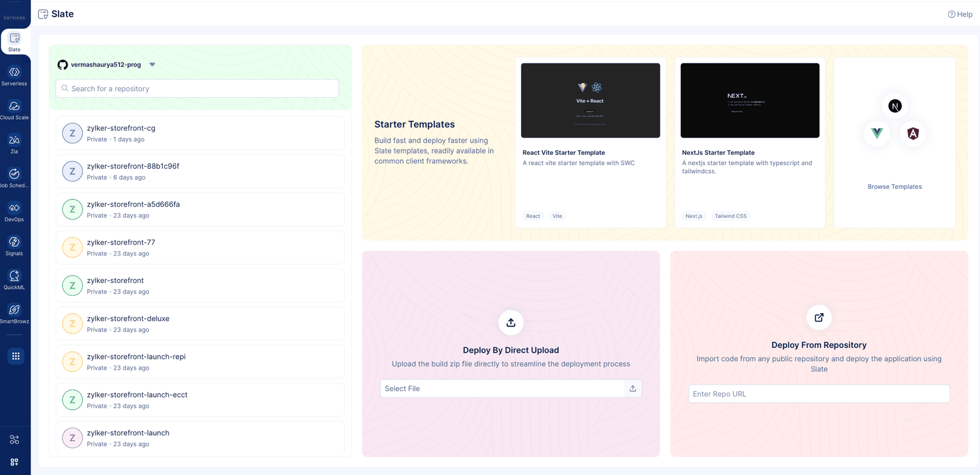Select the zylker-storefront-a5d666fa repository
This screenshot has height=475, width=980.
[x=201, y=210]
